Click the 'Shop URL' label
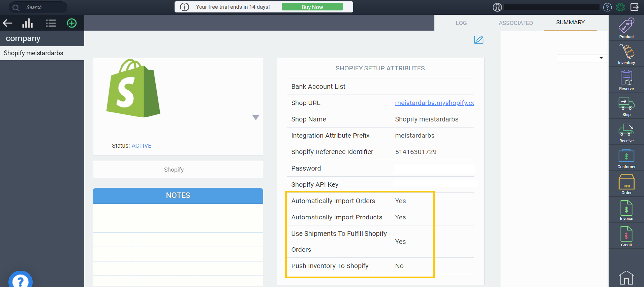Image resolution: width=644 pixels, height=287 pixels. coord(306,103)
